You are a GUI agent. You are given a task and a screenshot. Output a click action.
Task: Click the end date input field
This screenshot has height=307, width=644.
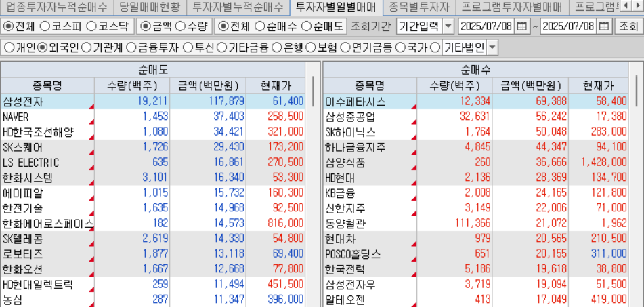569,26
